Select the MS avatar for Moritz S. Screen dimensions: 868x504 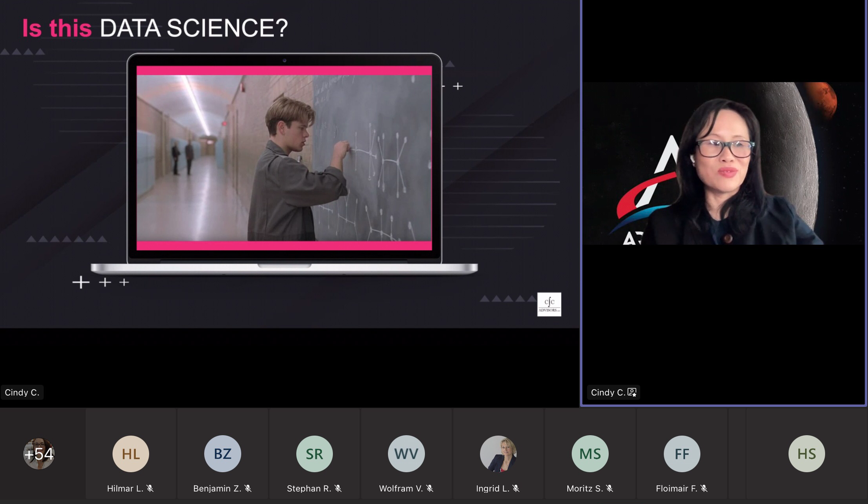[590, 454]
